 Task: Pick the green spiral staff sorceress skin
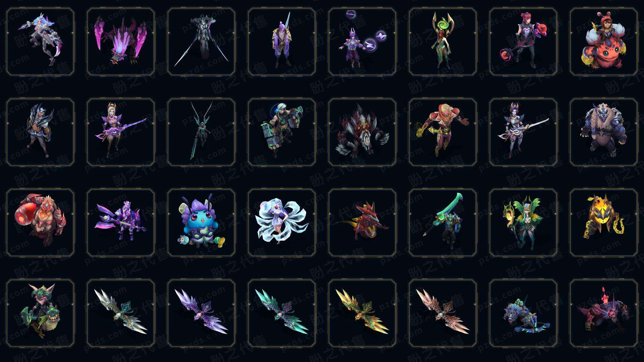[x=443, y=42]
